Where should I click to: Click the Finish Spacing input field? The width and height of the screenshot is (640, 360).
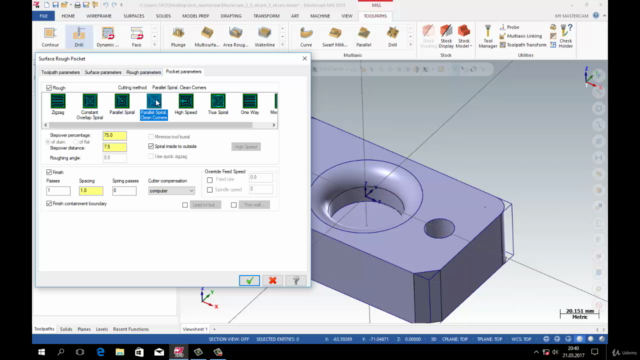91,191
